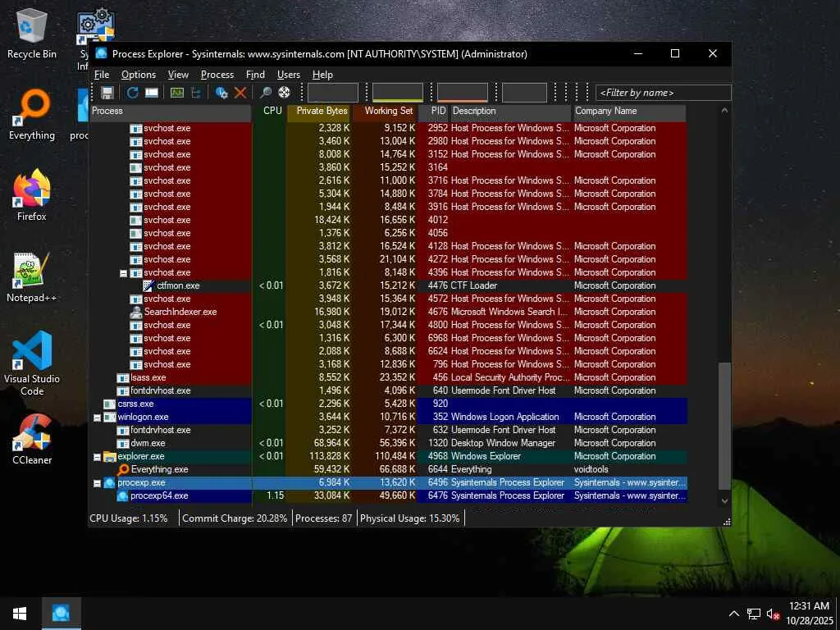
Task: Open the Users menu
Action: tap(288, 75)
